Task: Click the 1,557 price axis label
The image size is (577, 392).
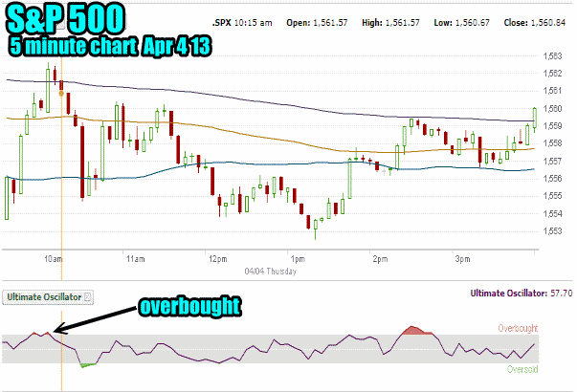Action: pos(553,161)
